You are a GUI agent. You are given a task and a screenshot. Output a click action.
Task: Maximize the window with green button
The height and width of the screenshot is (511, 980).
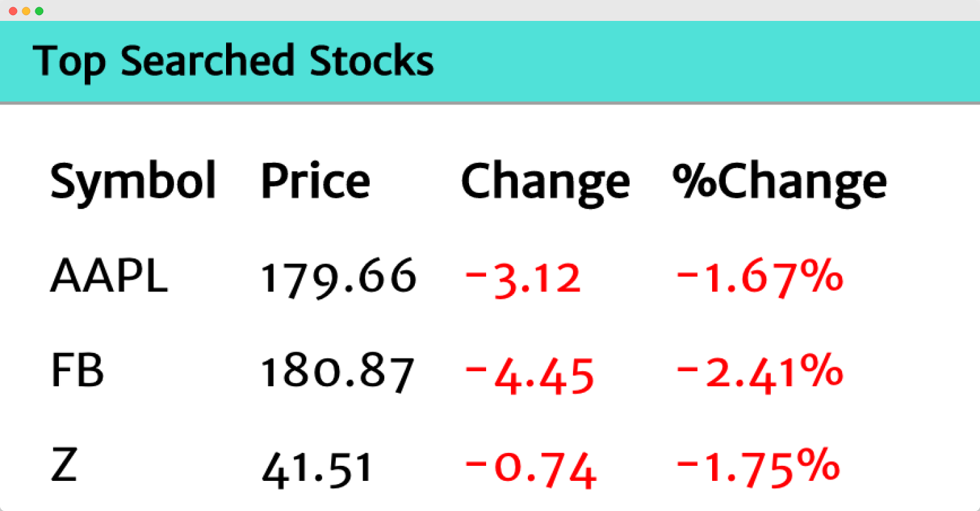coord(39,11)
